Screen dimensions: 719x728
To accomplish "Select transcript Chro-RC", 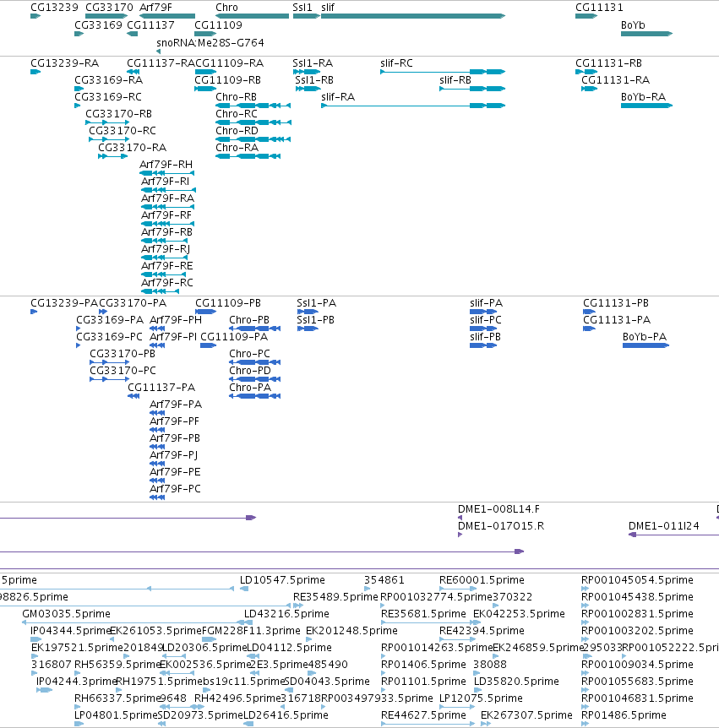I will pos(253,122).
